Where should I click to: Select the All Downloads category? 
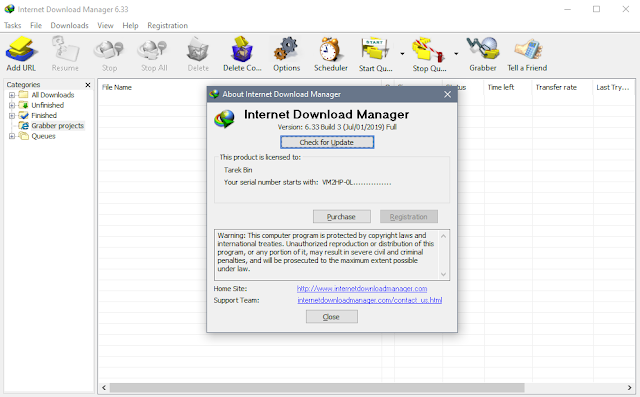[53, 95]
